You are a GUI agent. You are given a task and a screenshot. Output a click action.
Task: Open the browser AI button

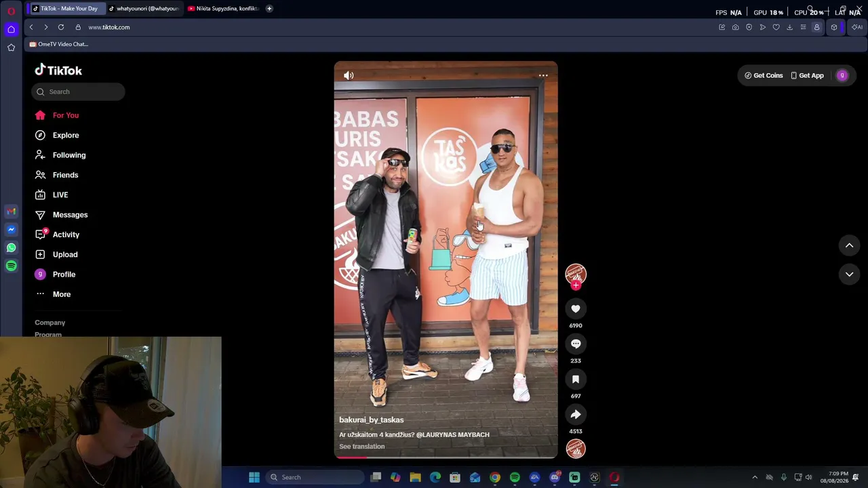(x=857, y=27)
